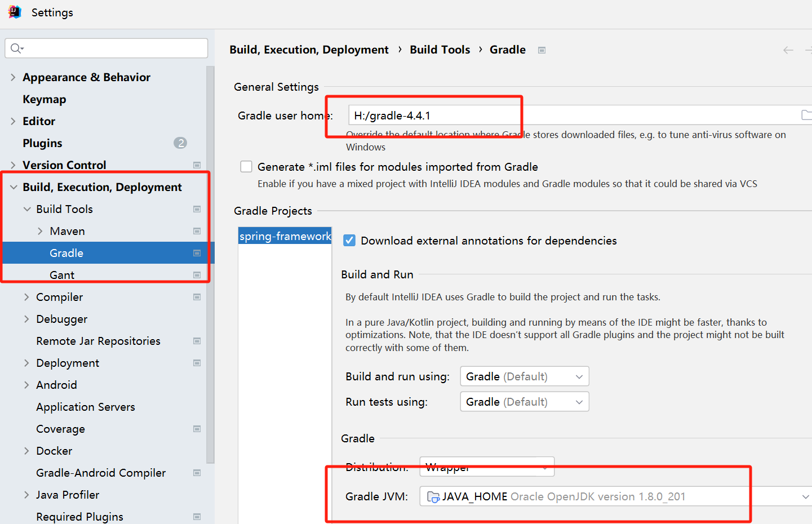Expand Appearance & Behavior section

pos(13,77)
